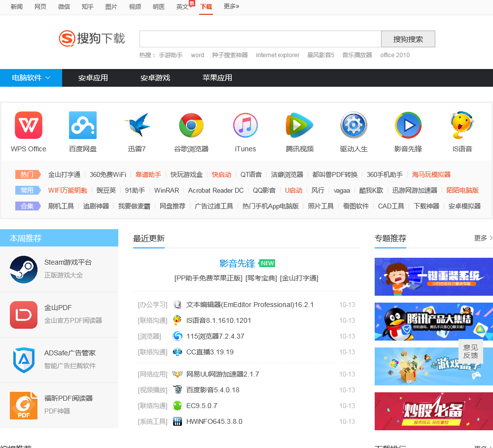This screenshot has height=448, width=493.
Task: Click the 金山PDF red icon
Action: pyautogui.click(x=24, y=315)
